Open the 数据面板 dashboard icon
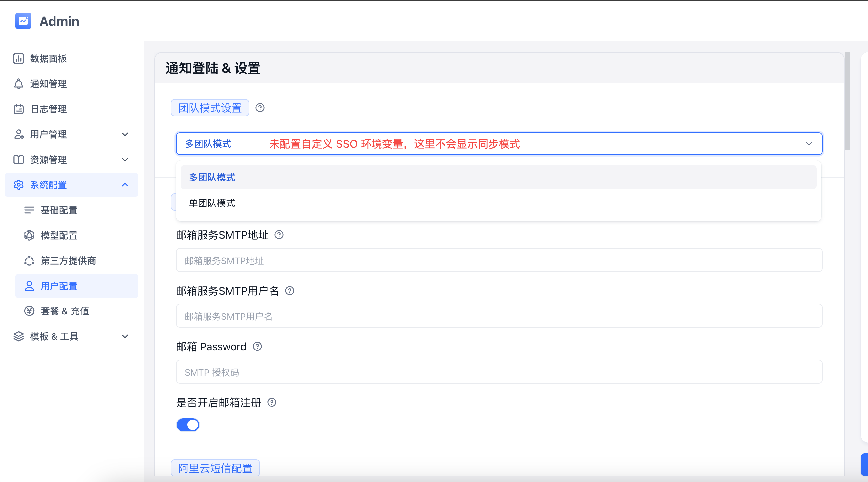 (19, 58)
